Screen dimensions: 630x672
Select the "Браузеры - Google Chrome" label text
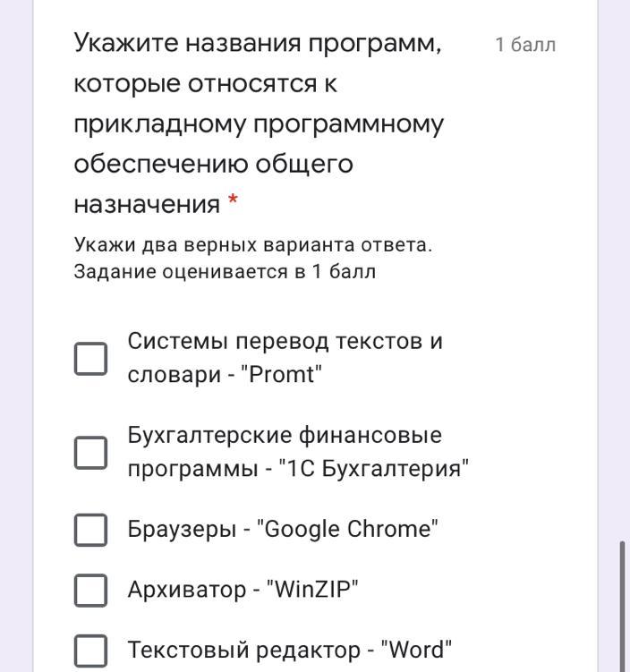(283, 529)
